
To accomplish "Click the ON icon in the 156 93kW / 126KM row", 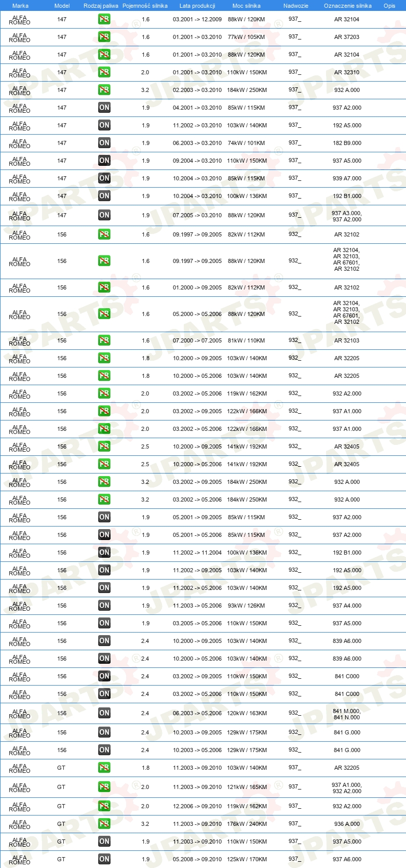I will tap(104, 606).
